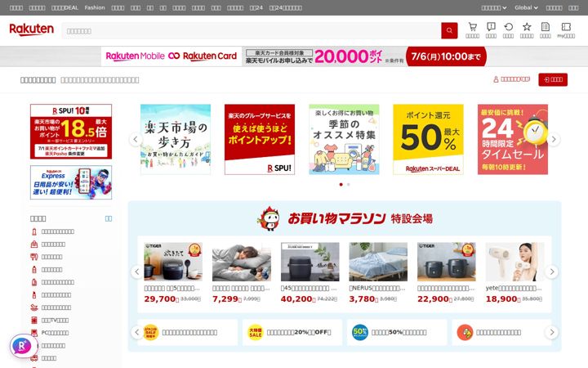Click the drink bottle category icon

coord(34,270)
